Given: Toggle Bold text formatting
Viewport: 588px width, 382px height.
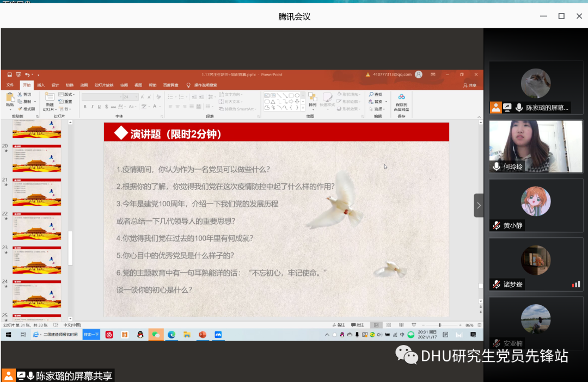Looking at the screenshot, I should [85, 107].
